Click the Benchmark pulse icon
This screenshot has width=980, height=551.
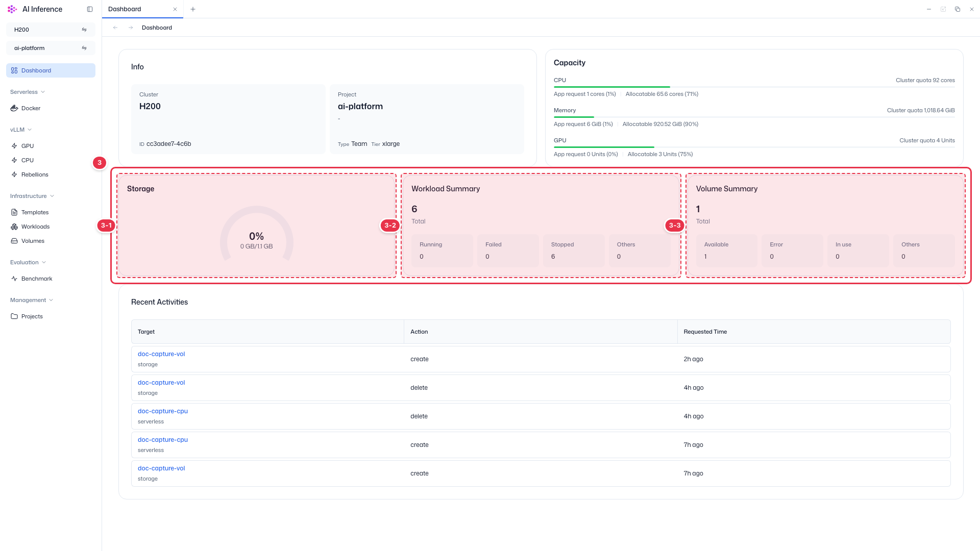tap(14, 279)
